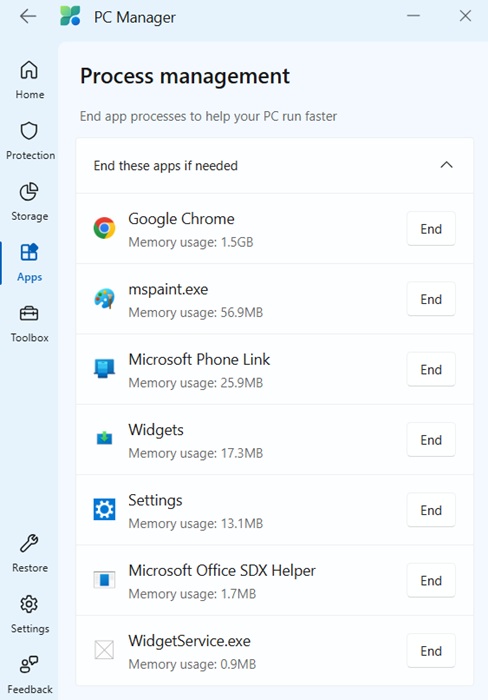End the Microsoft Office SDX Helper process
This screenshot has width=488, height=700.
coord(431,580)
